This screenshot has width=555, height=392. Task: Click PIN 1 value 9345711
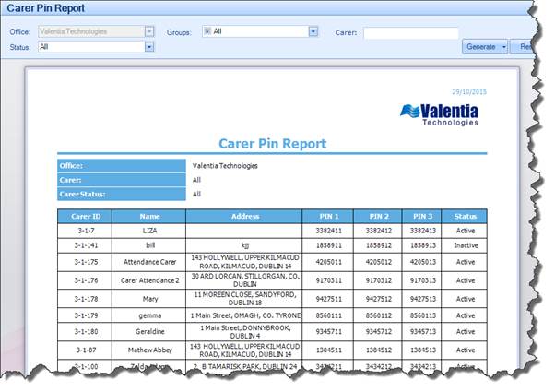pos(328,332)
